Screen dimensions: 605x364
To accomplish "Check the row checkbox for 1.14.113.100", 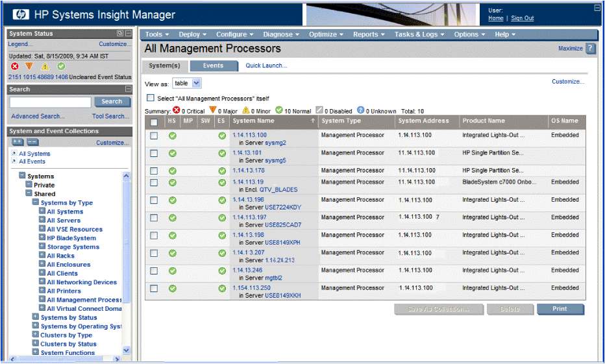I will (x=154, y=136).
